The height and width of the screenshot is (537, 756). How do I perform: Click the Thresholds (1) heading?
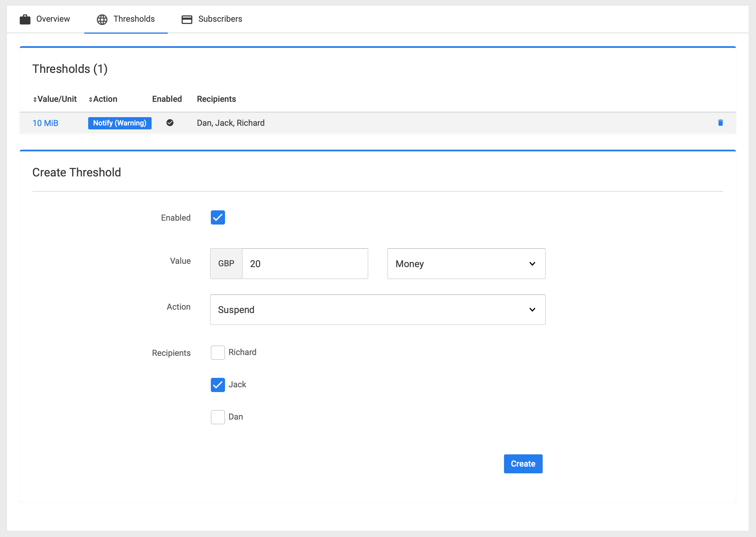(x=70, y=69)
